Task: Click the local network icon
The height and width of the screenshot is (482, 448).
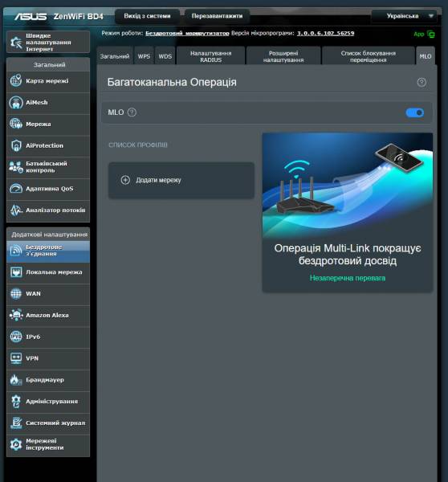Action: tap(16, 272)
